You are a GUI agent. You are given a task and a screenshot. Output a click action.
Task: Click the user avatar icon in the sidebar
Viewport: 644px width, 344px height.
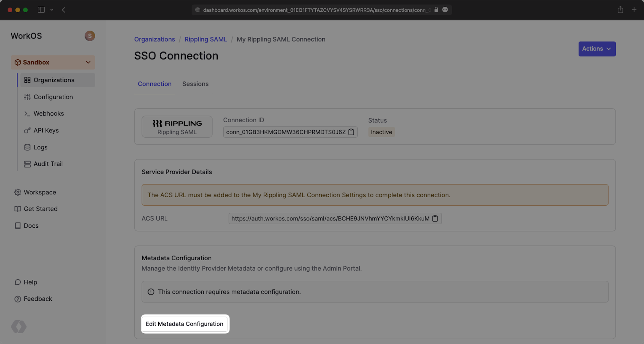tap(90, 36)
